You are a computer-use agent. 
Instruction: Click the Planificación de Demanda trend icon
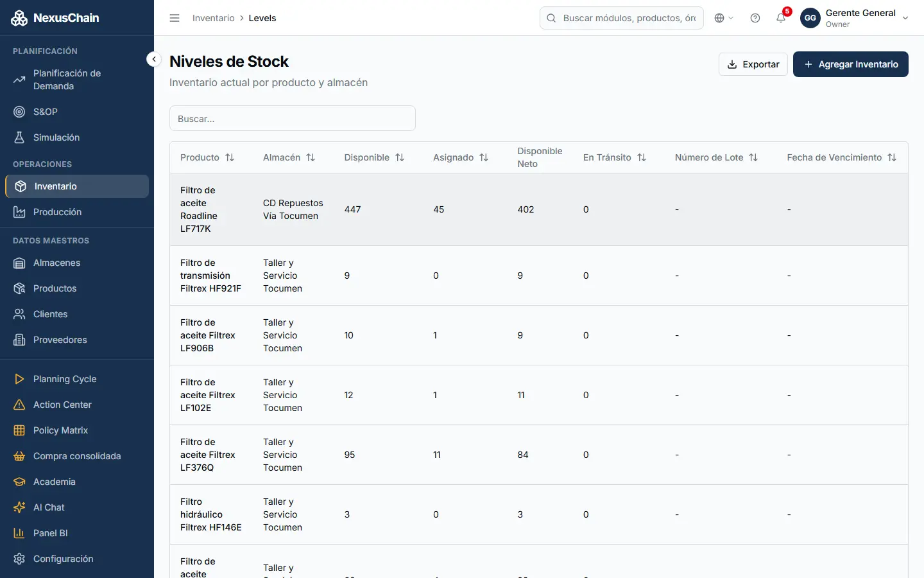(19, 80)
